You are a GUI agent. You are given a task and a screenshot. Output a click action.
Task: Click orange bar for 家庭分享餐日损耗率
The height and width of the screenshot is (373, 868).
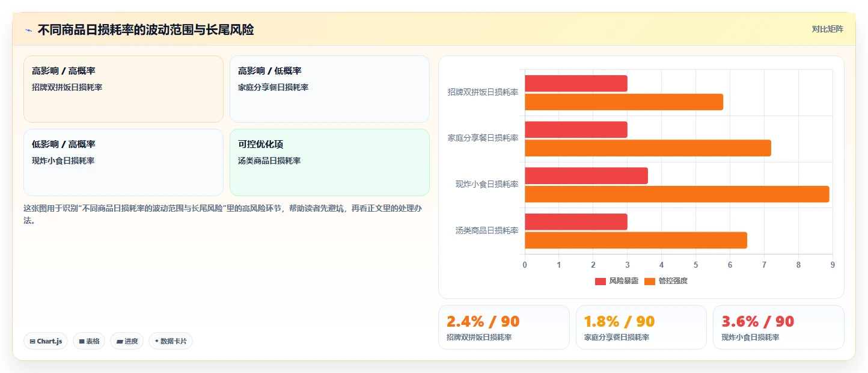coord(648,148)
